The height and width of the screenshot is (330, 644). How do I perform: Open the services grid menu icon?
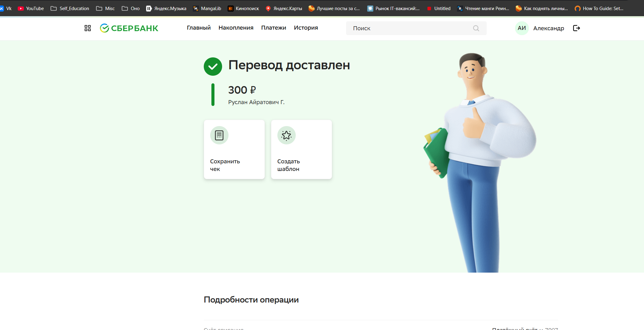coord(88,28)
